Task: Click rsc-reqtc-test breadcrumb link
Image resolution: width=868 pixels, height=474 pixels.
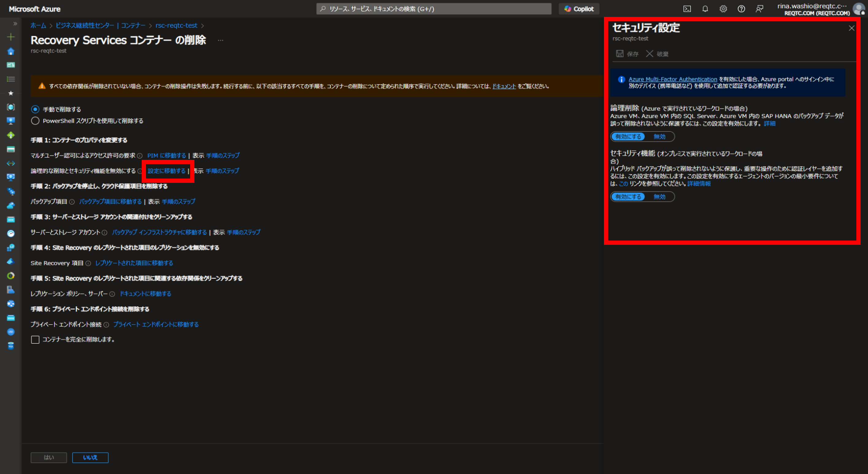Action: click(176, 25)
